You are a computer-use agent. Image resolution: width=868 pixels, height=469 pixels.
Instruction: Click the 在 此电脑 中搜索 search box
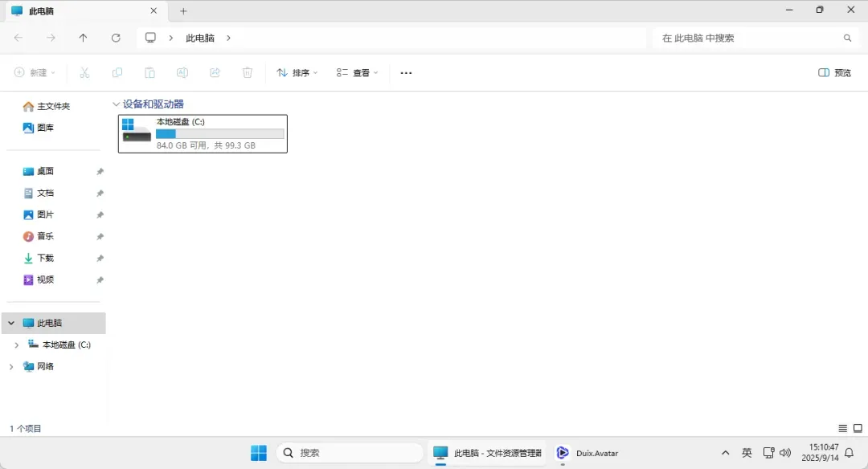tap(747, 38)
